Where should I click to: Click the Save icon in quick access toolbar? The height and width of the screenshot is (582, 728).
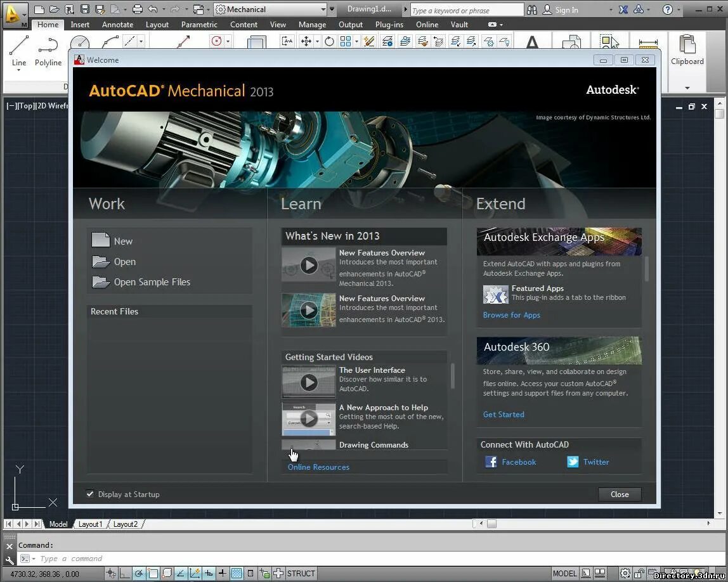pyautogui.click(x=84, y=10)
